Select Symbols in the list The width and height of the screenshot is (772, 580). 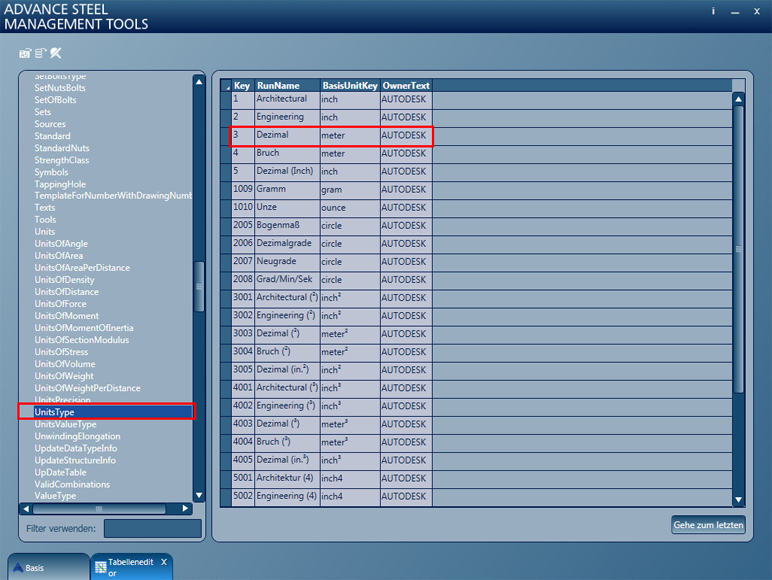(x=51, y=172)
